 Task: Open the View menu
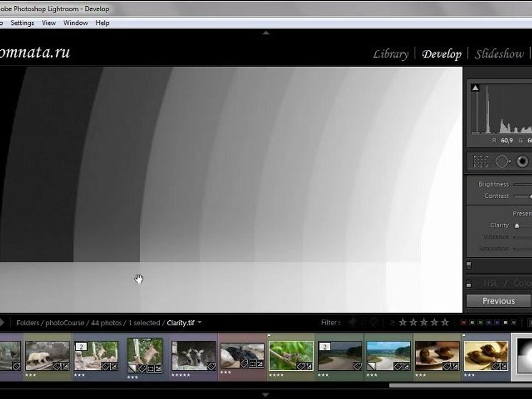tap(49, 23)
